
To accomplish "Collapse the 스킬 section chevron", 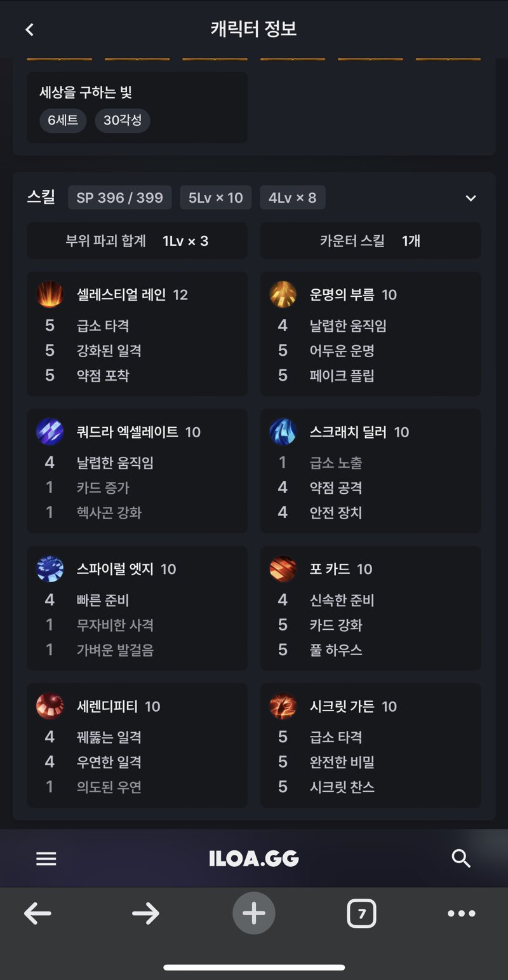I will click(471, 198).
